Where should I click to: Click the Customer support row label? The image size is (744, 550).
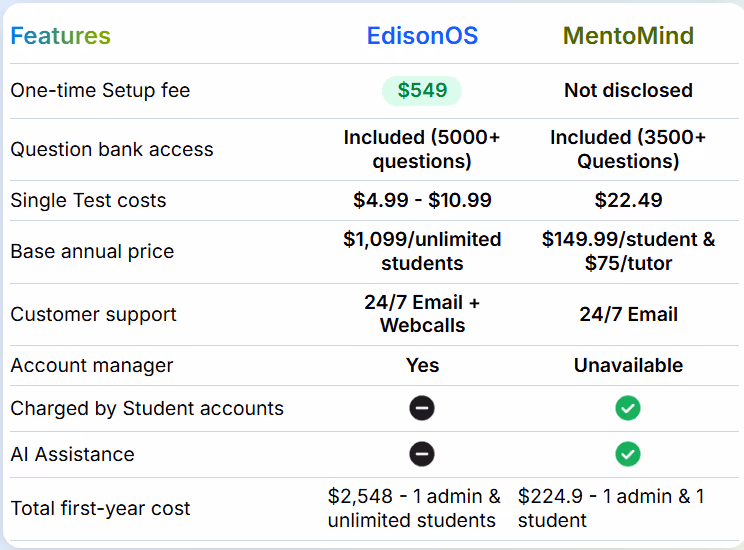click(x=93, y=314)
